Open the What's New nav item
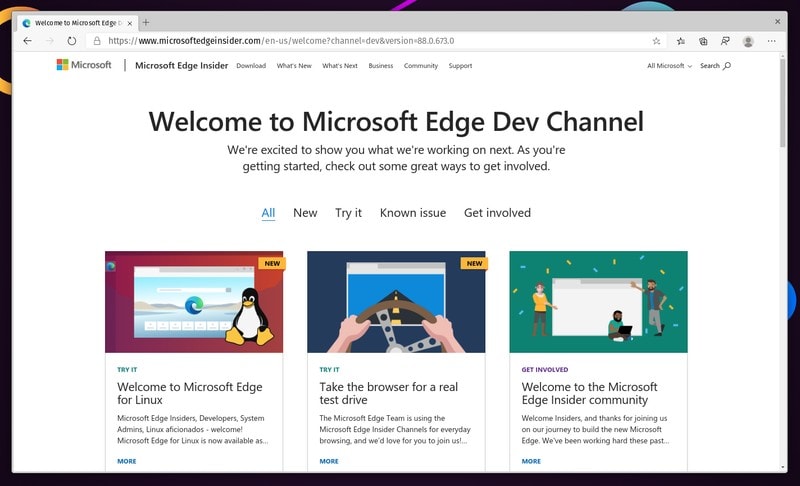Screen dimensions: 800x486 coord(294,66)
